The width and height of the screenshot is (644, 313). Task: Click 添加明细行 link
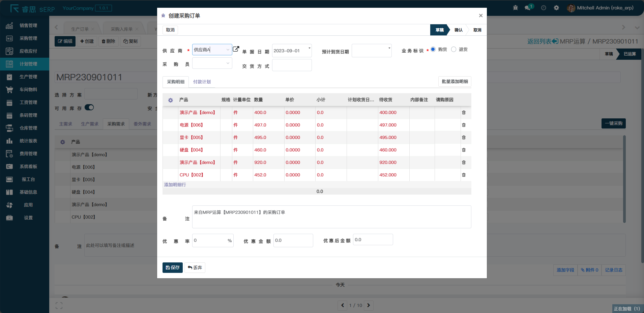tap(175, 185)
